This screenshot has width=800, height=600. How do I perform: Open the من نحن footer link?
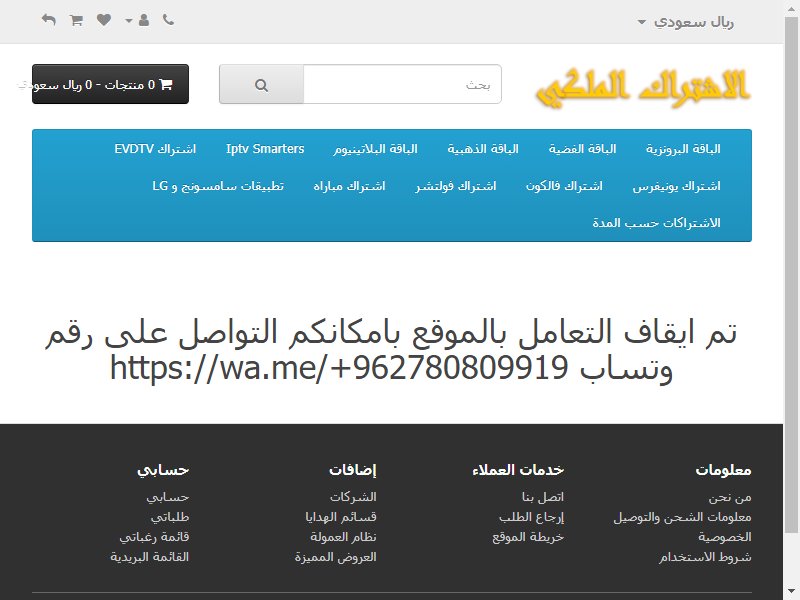click(x=730, y=497)
